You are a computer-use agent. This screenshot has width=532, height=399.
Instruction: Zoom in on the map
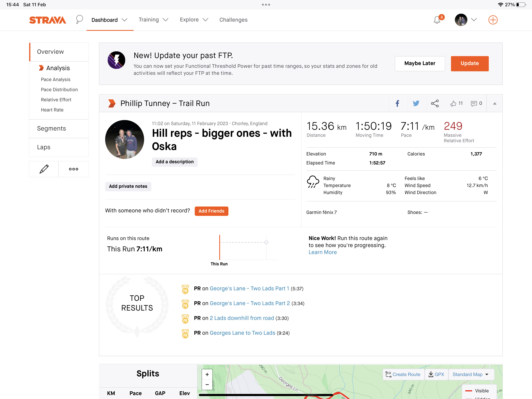coord(207,374)
